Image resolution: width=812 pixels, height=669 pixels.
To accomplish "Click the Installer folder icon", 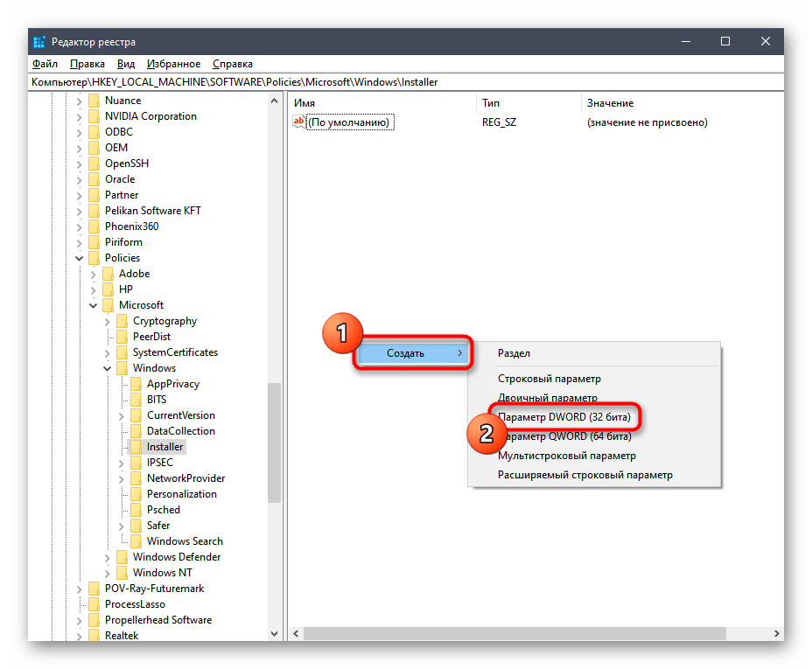I will coord(136,447).
